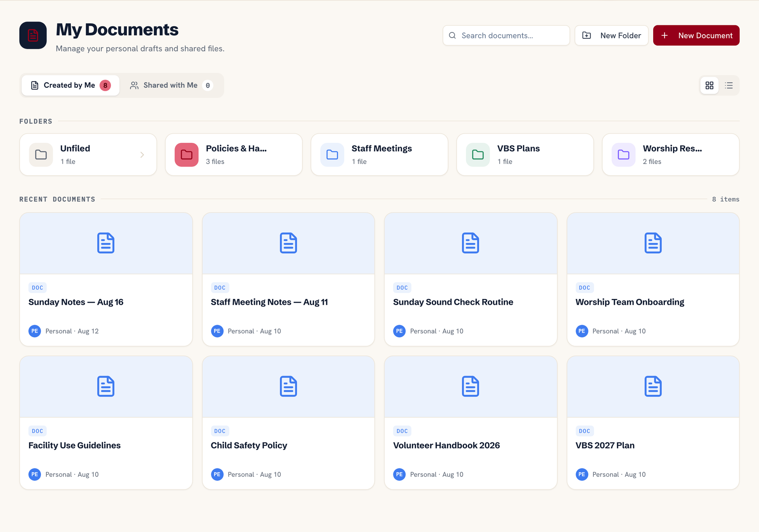This screenshot has height=532, width=759.
Task: Open Staff Meeting Notes — Aug 11 title
Action: 269,302
